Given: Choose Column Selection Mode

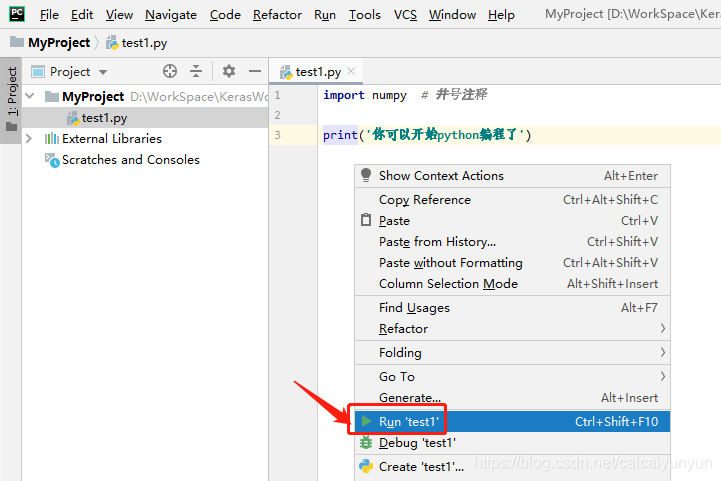Looking at the screenshot, I should pyautogui.click(x=512, y=284).
